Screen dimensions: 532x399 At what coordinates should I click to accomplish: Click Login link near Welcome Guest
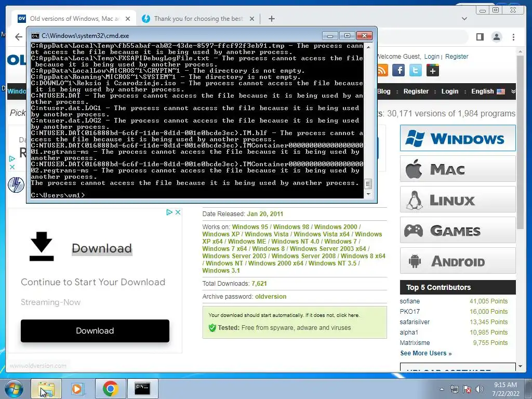[432, 57]
